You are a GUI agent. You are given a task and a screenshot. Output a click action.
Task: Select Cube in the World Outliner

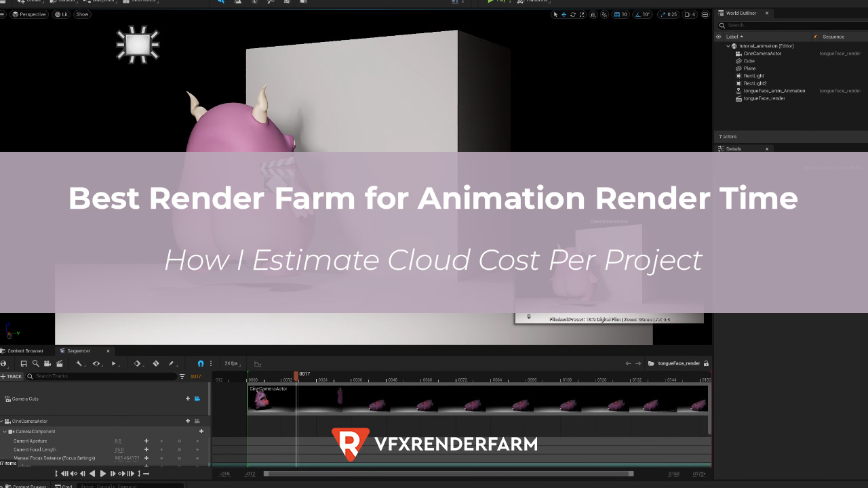[x=749, y=61]
